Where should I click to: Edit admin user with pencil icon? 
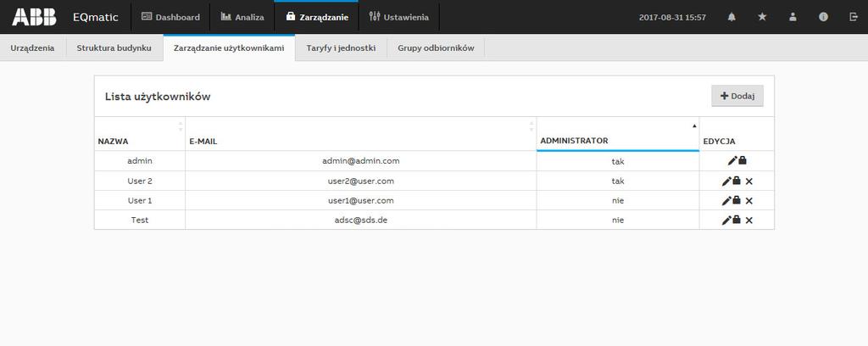pos(732,160)
